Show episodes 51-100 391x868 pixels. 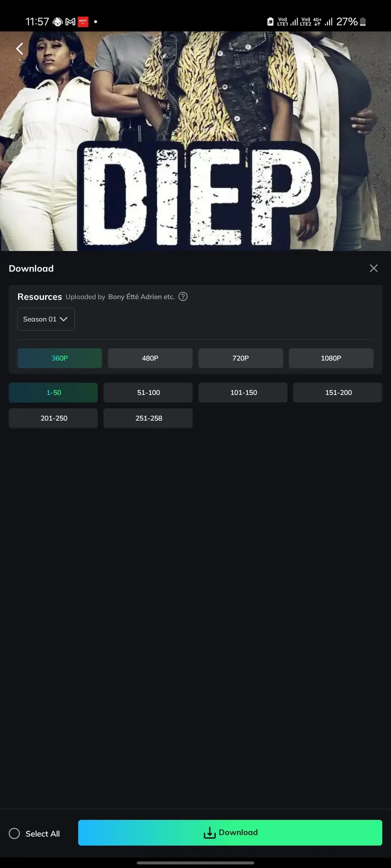click(x=148, y=392)
